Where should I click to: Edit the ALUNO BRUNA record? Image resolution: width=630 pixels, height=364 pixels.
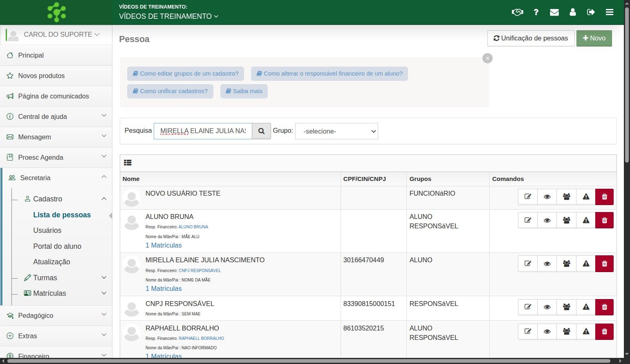click(x=528, y=220)
